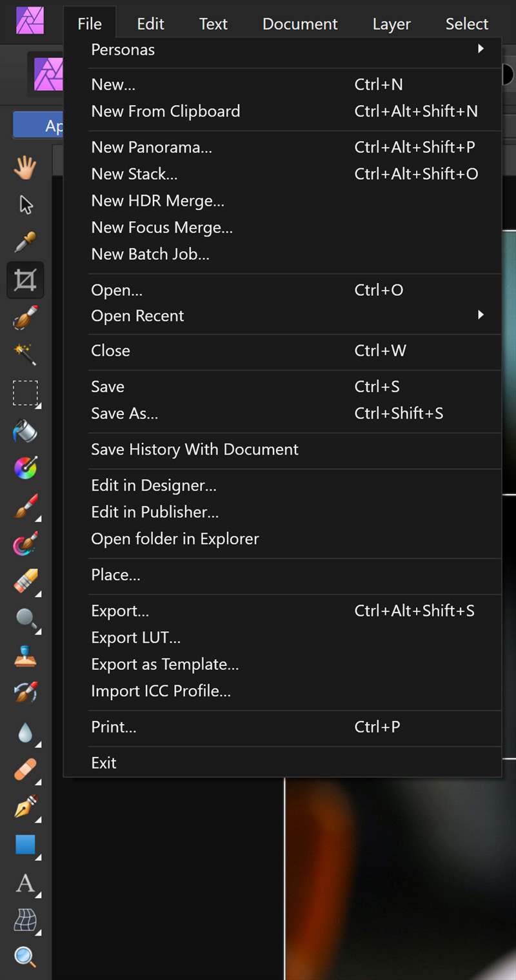The width and height of the screenshot is (516, 980).
Task: Select the Mesh Warp tool
Action: [x=25, y=921]
